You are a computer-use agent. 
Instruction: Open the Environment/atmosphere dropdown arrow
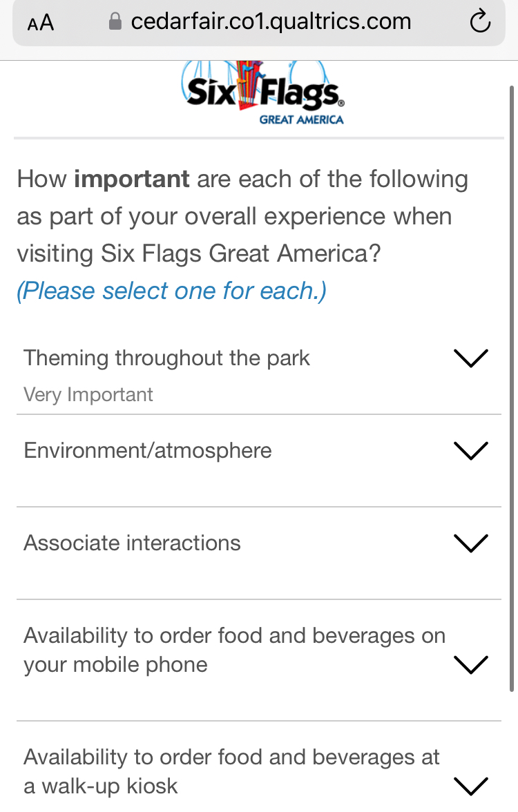470,451
